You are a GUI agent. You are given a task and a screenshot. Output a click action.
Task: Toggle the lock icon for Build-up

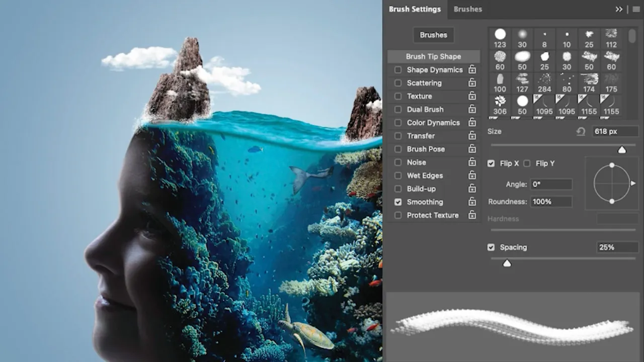pyautogui.click(x=472, y=189)
